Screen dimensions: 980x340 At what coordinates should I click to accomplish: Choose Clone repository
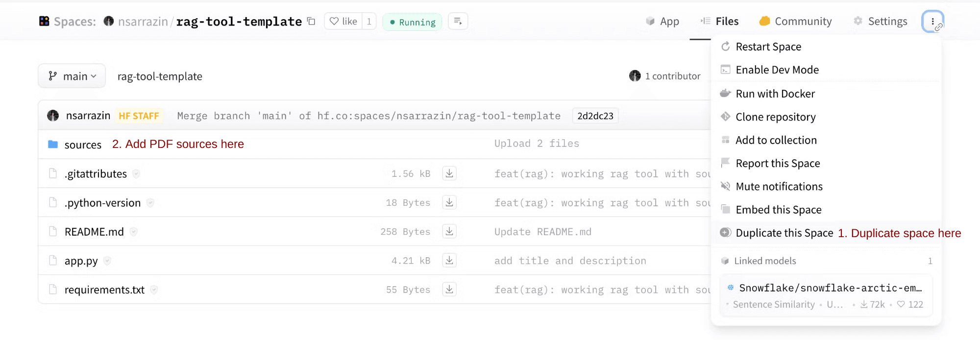click(x=827, y=117)
